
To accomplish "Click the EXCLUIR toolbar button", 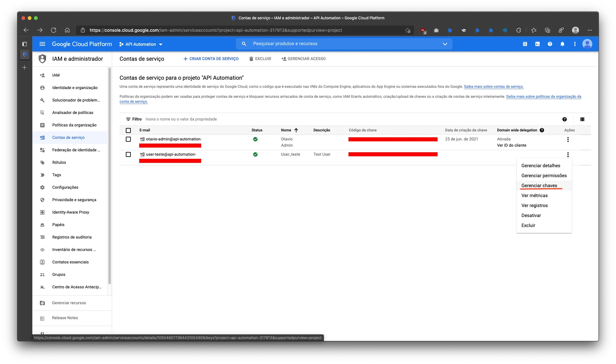I will 260,59.
